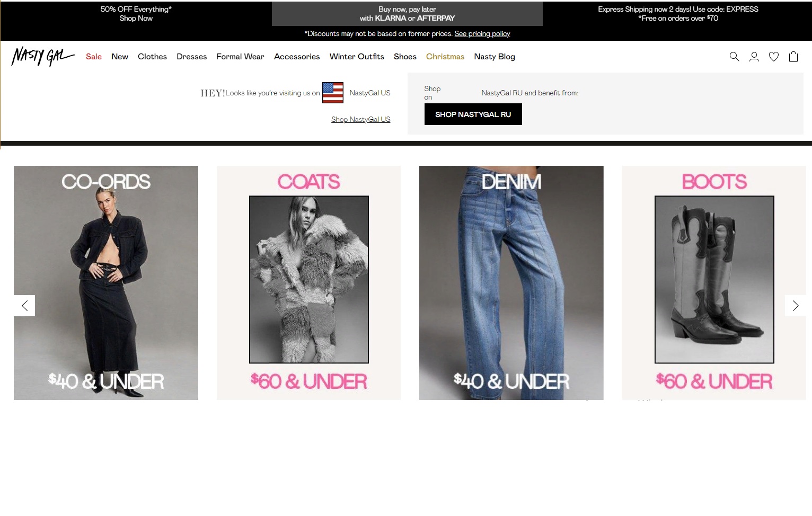The height and width of the screenshot is (516, 812).
Task: Open the Accessories menu
Action: point(297,57)
